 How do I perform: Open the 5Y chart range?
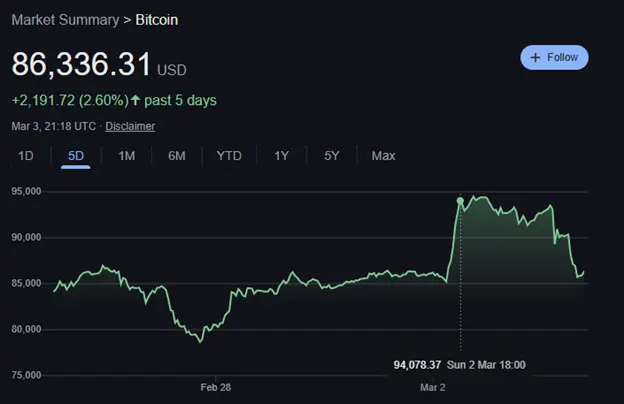(x=332, y=156)
